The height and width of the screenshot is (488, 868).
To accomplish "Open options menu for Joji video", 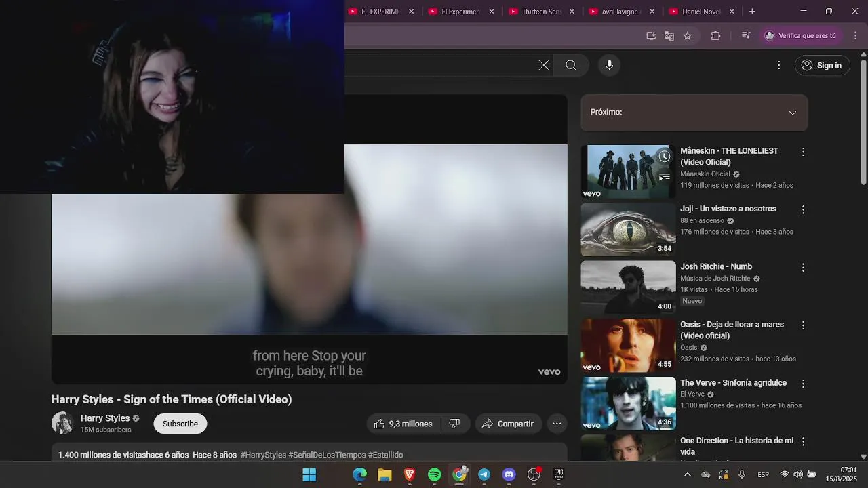I will (x=803, y=210).
